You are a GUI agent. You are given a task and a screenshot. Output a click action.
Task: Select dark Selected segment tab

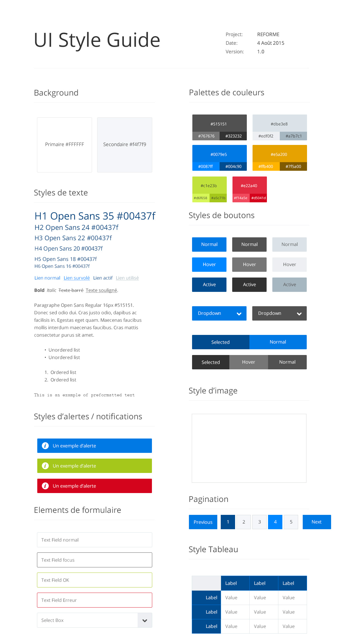pyautogui.click(x=211, y=362)
